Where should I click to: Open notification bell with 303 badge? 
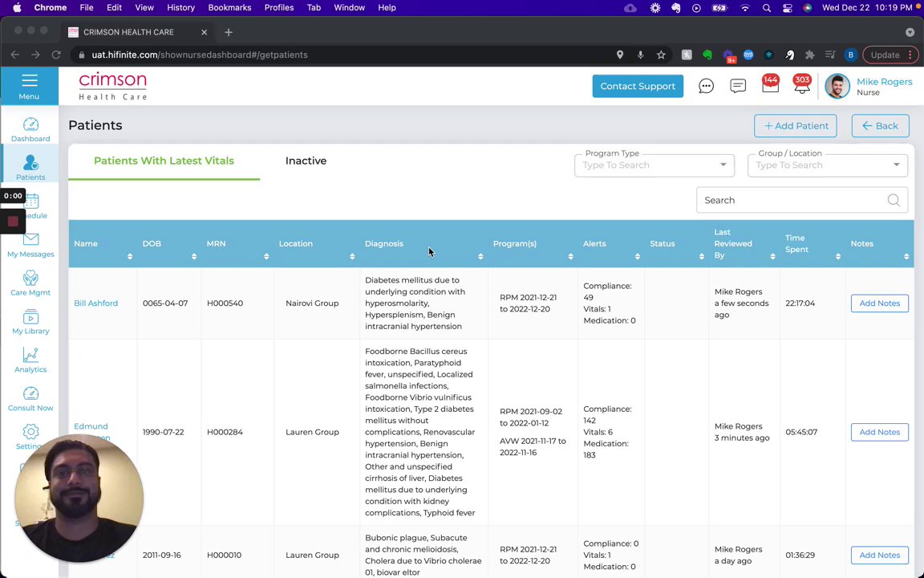[x=801, y=86]
